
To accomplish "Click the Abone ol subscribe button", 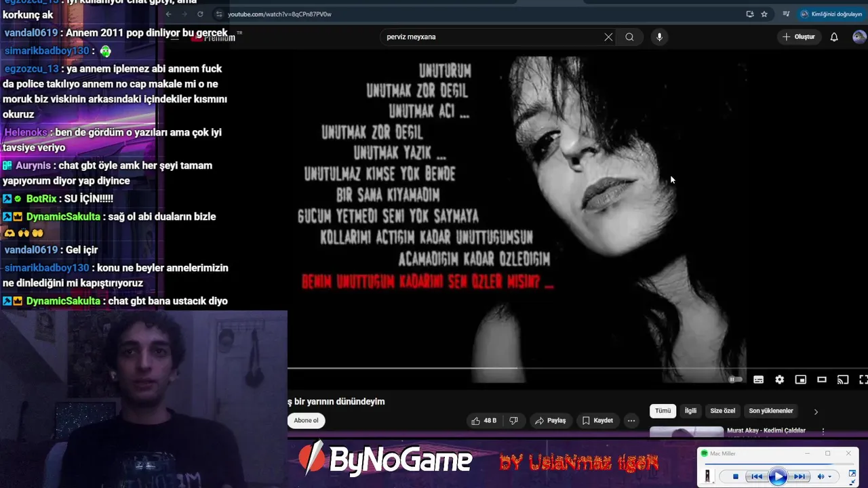I will tap(306, 421).
